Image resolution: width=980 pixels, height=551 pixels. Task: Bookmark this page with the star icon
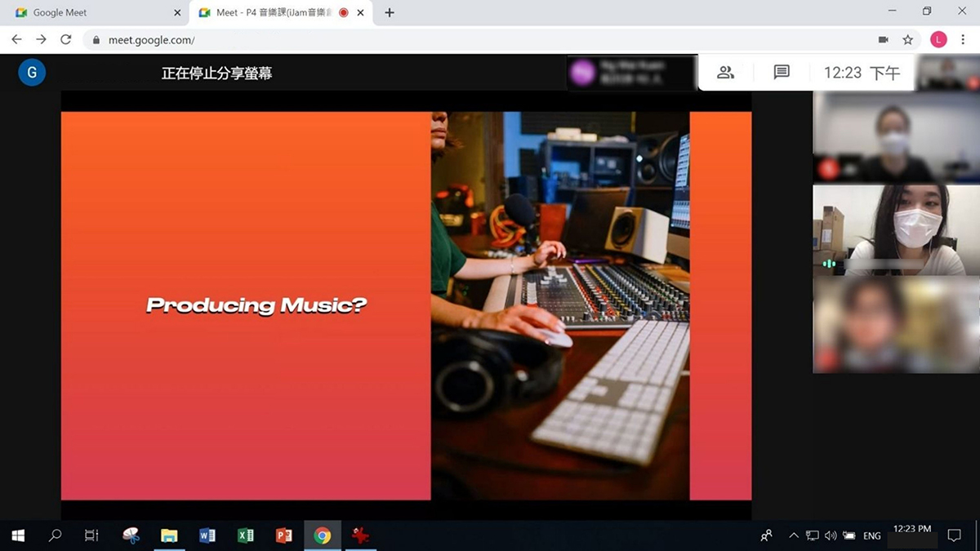[907, 39]
